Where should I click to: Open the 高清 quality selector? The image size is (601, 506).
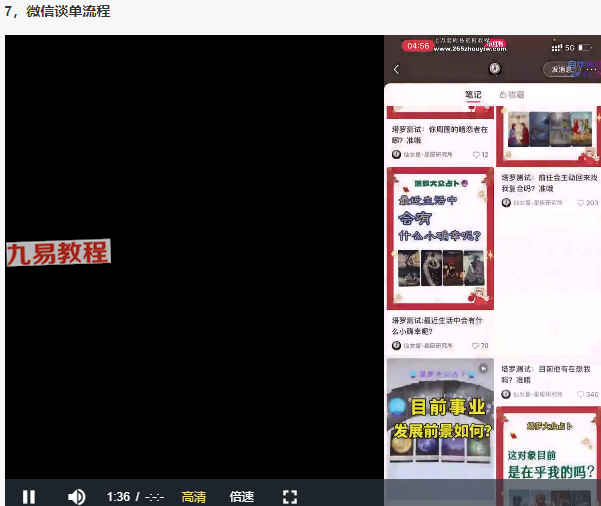(x=194, y=497)
